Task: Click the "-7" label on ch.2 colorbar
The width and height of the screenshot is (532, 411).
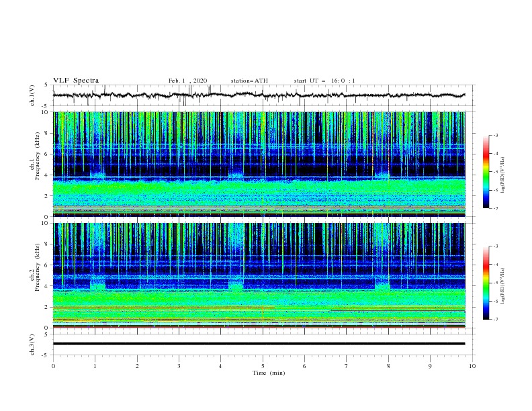Action: click(495, 319)
